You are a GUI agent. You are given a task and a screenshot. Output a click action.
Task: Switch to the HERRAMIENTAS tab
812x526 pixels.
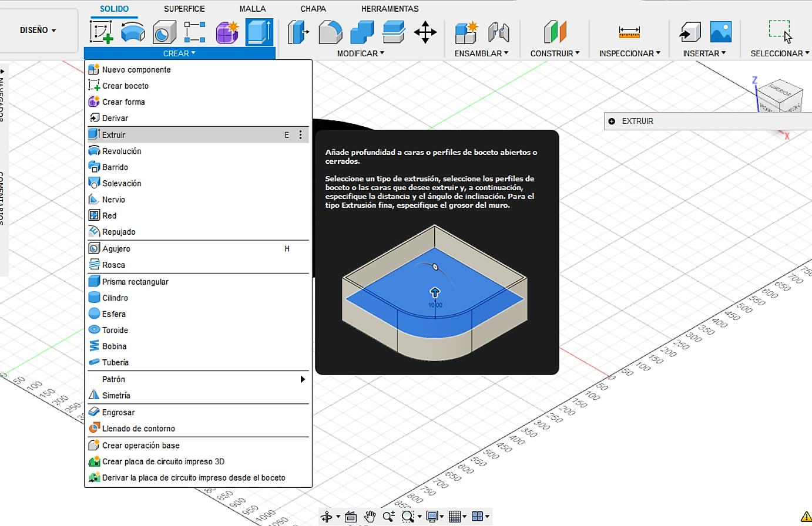390,9
